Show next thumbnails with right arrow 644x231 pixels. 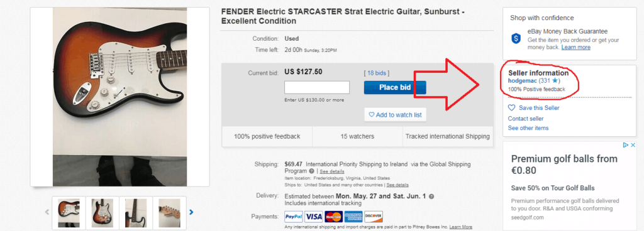click(x=191, y=212)
